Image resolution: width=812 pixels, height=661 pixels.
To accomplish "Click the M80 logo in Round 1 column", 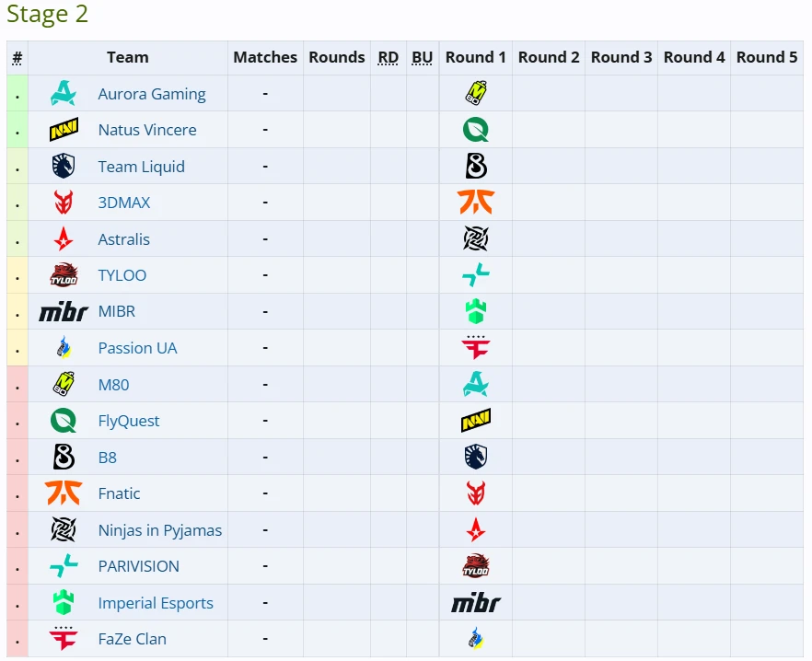I will tap(476, 94).
